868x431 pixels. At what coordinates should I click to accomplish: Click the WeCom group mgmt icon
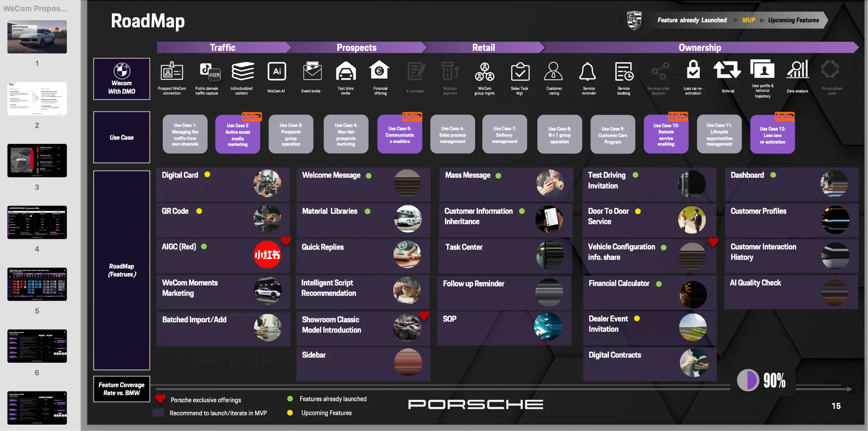(484, 71)
